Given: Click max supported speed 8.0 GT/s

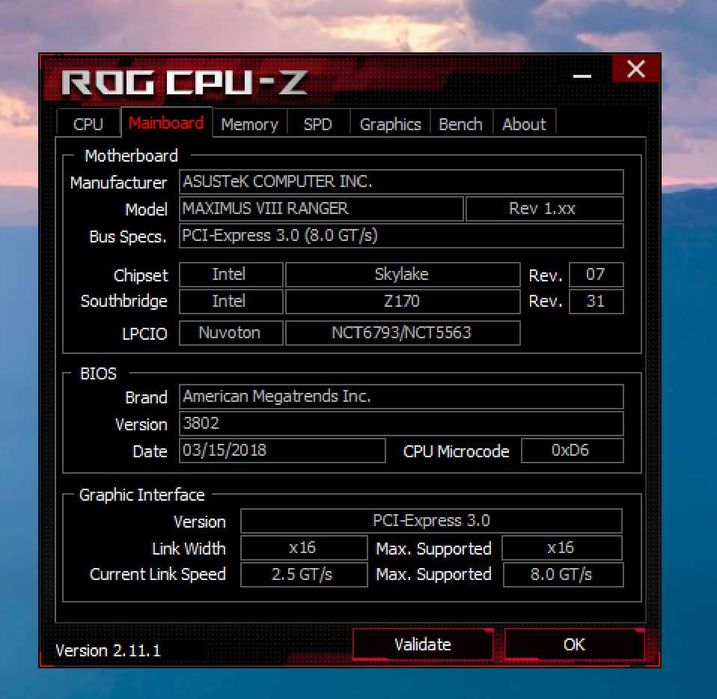Looking at the screenshot, I should click(563, 575).
